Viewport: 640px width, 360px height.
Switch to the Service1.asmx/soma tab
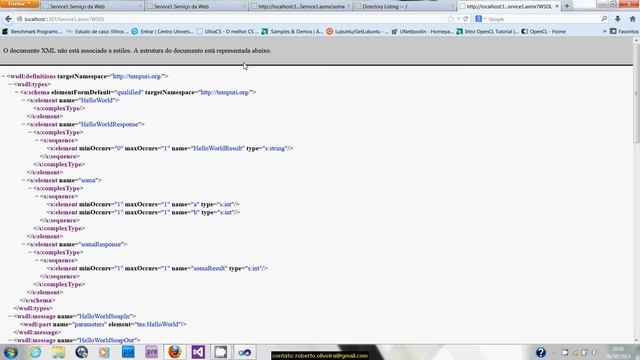[300, 7]
